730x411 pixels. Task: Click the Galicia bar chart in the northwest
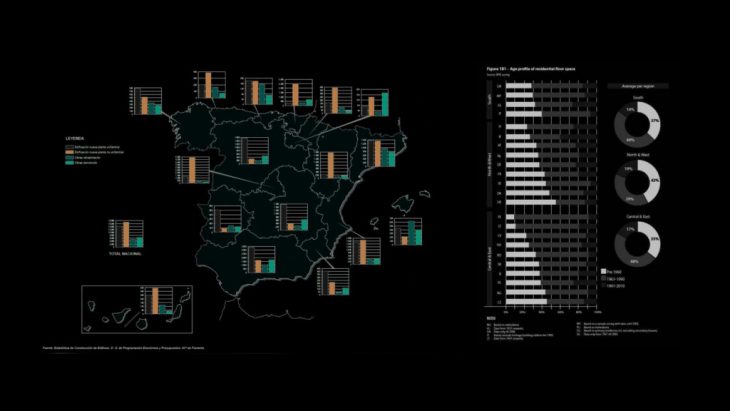click(x=146, y=101)
